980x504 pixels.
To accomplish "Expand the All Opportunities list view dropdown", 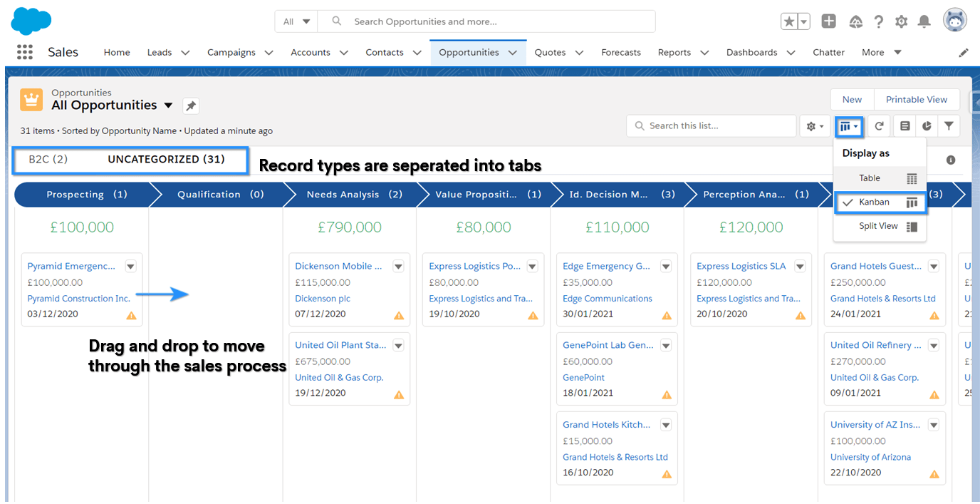I will (x=169, y=106).
